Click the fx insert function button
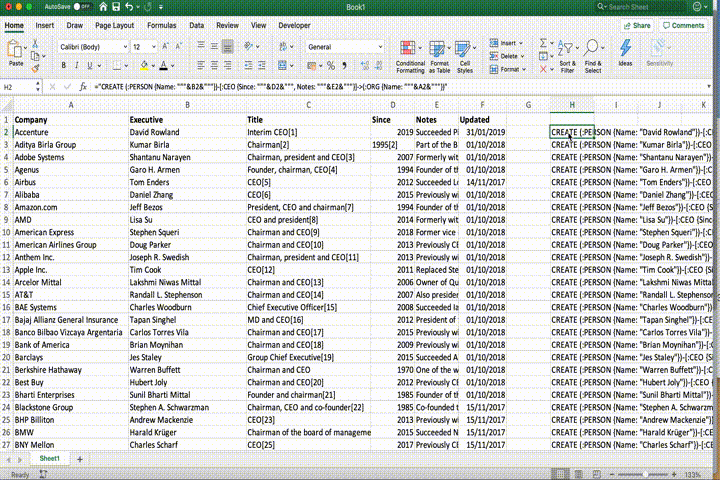 pos(83,86)
